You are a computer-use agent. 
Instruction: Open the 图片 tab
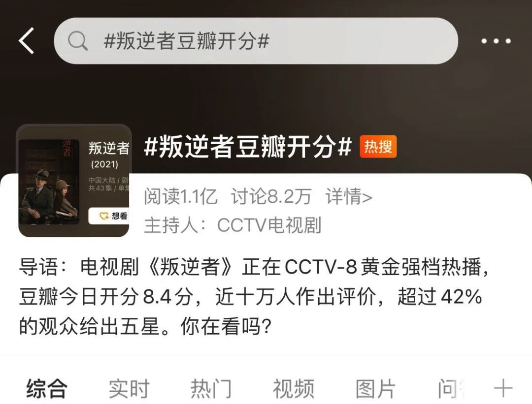(375, 388)
